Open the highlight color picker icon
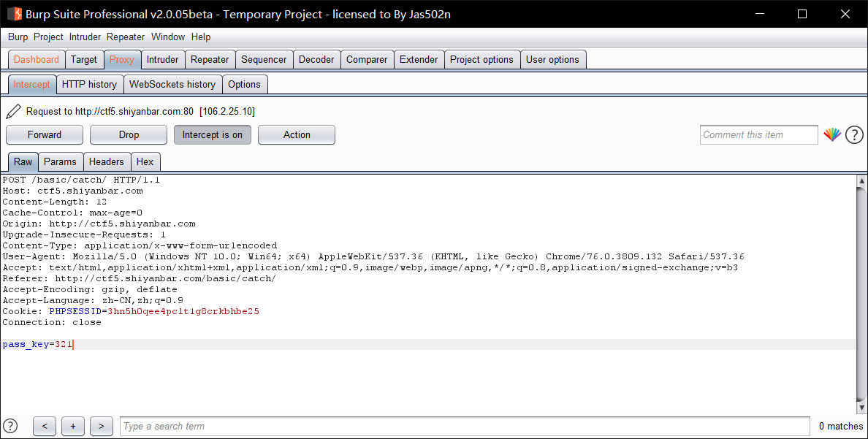This screenshot has height=439, width=868. [832, 134]
